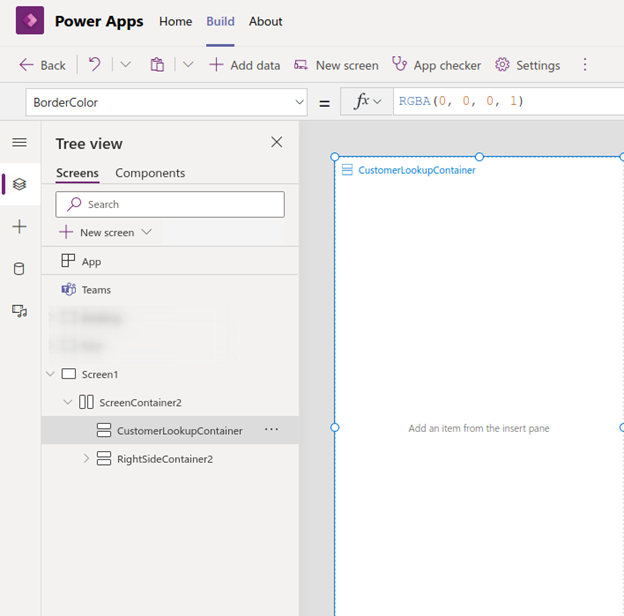This screenshot has height=616, width=624.
Task: Click the magnifier icon in Search box
Action: 74,204
